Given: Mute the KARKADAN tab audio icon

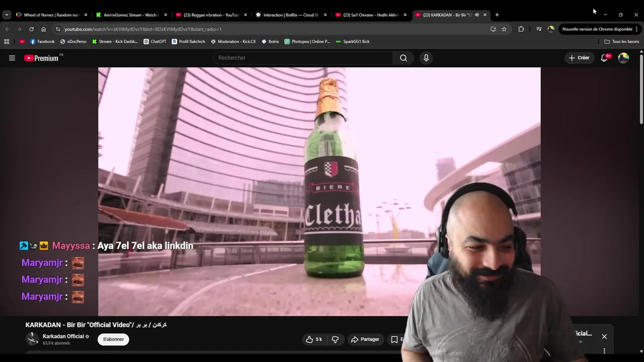Looking at the screenshot, I should coord(477,15).
